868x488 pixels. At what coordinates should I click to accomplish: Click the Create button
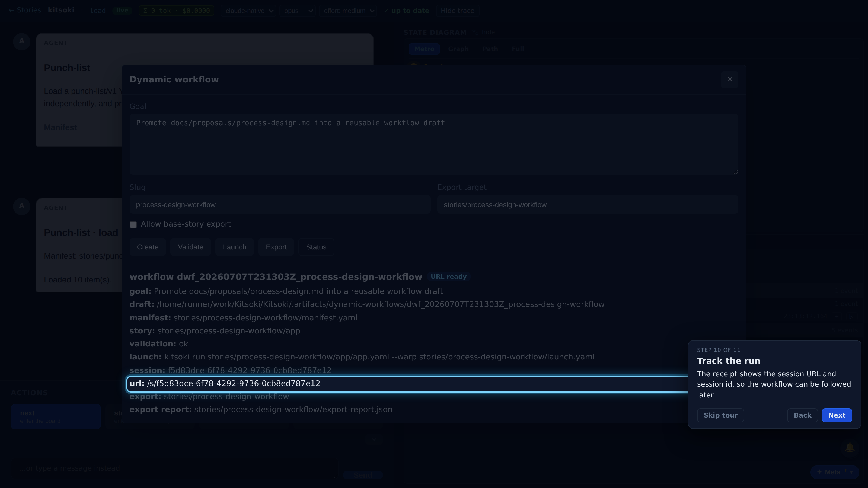[148, 247]
